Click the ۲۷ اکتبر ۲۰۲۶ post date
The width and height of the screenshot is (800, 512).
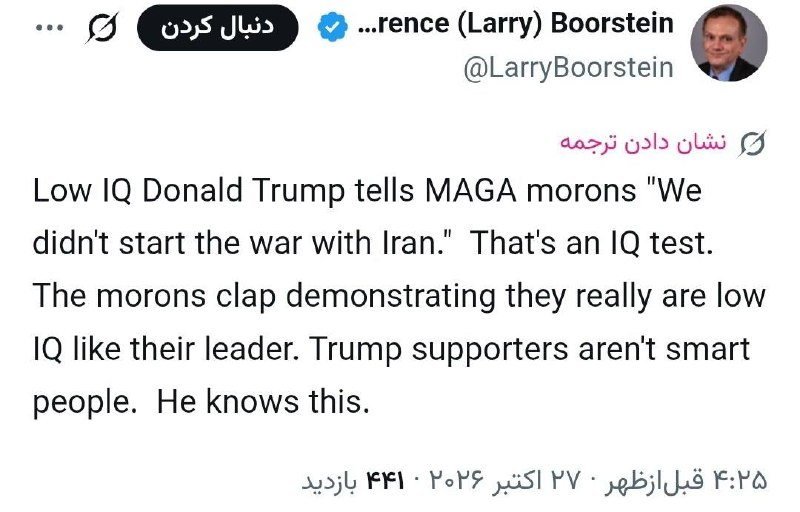click(x=505, y=480)
